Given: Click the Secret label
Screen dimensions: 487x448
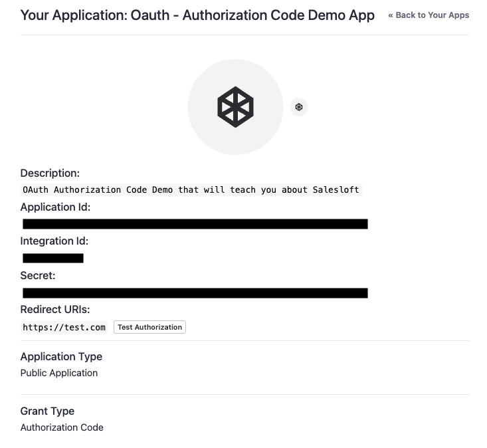Looking at the screenshot, I should point(38,275).
